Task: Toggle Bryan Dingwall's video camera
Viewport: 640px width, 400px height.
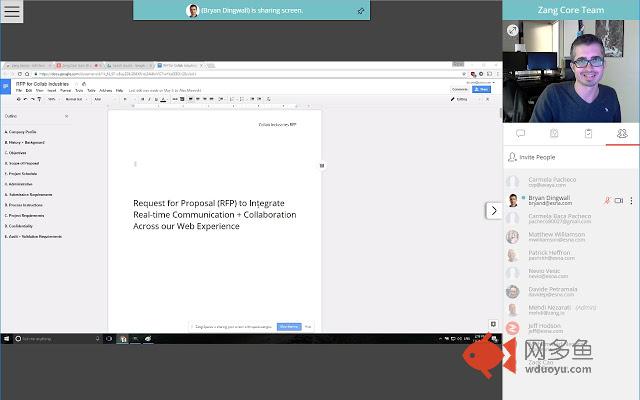Action: click(x=619, y=201)
